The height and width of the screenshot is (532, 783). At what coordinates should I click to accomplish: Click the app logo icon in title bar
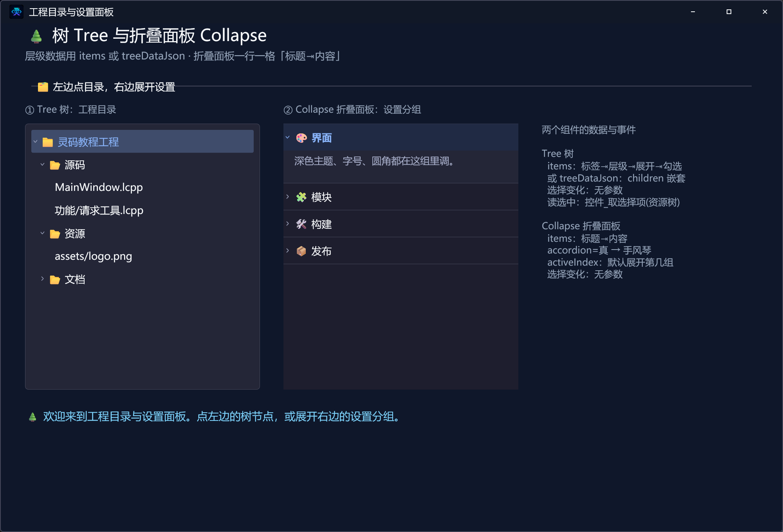(x=16, y=12)
